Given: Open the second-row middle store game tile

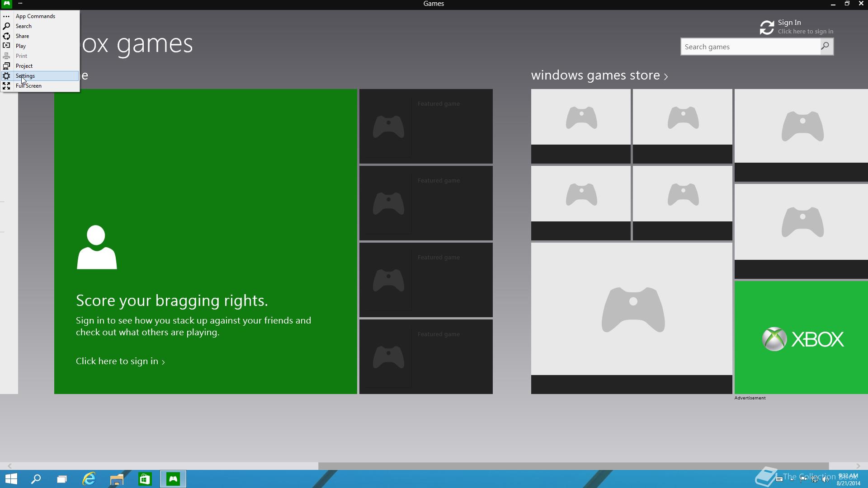Looking at the screenshot, I should pyautogui.click(x=683, y=203).
